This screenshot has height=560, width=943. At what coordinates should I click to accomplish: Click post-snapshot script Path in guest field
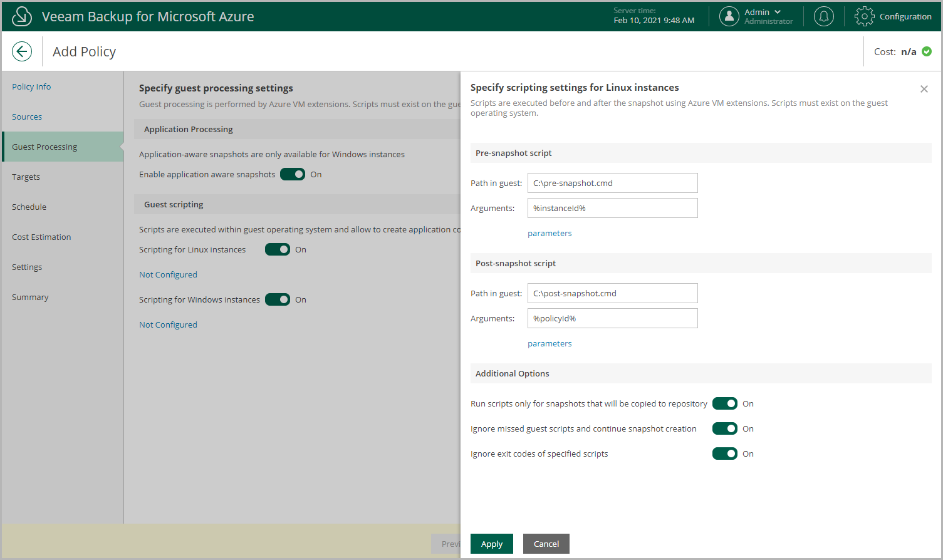point(613,293)
